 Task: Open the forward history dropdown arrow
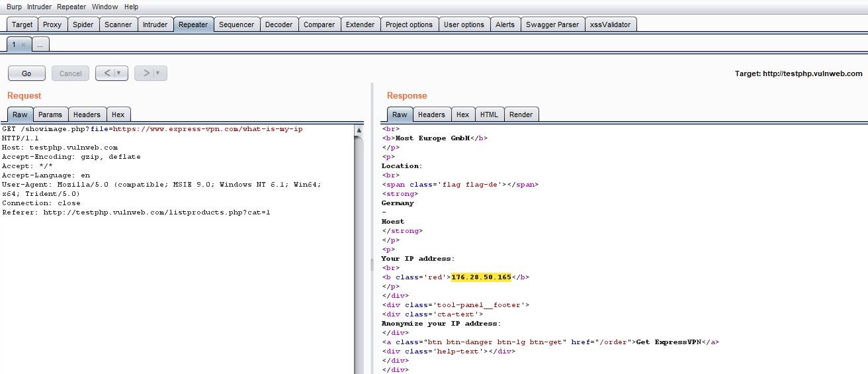pos(159,73)
